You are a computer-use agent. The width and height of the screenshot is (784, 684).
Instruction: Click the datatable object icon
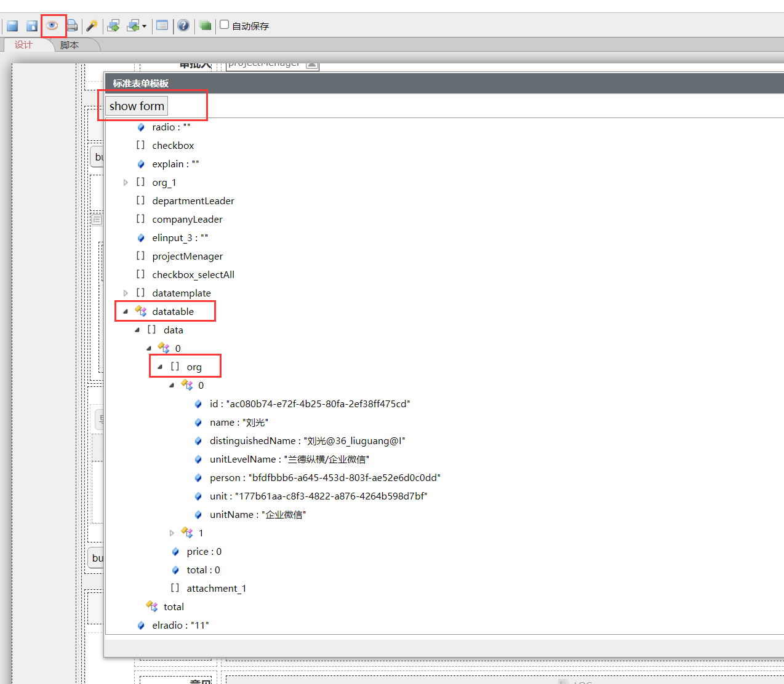141,311
